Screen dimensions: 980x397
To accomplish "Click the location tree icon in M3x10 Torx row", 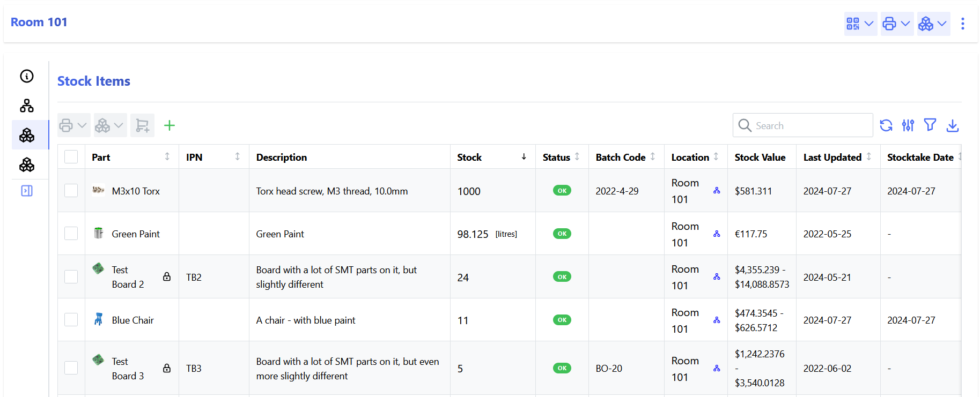I will [717, 191].
